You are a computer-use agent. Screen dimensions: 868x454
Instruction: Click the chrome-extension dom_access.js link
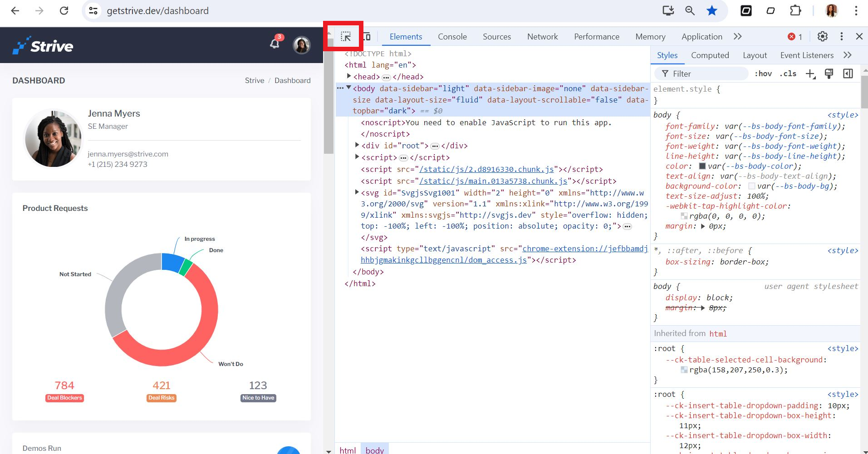[x=504, y=254]
